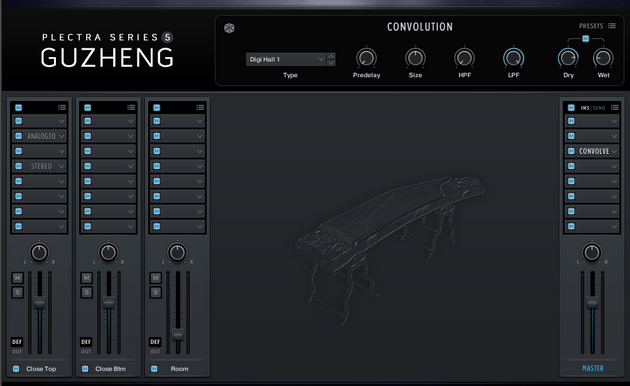The height and width of the screenshot is (386, 630).
Task: Bypass the CONVOLVE insert on Master
Action: pos(571,151)
